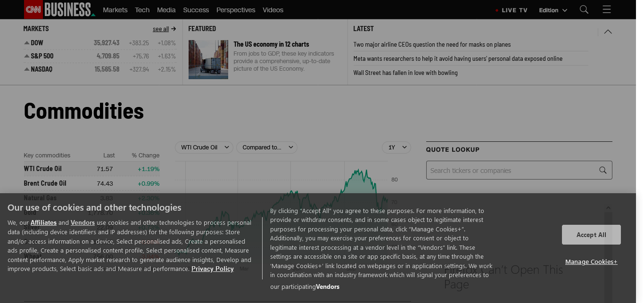Open the WTI Crude Oil dropdown
The width and height of the screenshot is (644, 303).
coord(205,147)
